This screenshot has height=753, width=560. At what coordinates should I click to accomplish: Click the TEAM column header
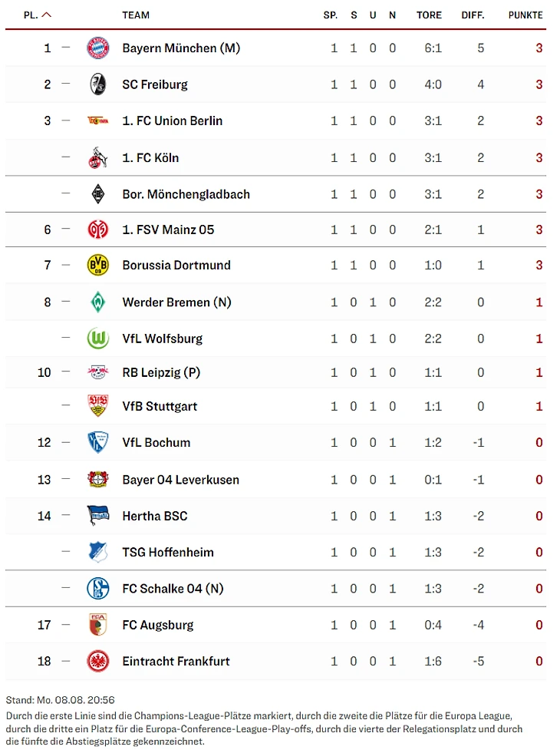tap(136, 15)
